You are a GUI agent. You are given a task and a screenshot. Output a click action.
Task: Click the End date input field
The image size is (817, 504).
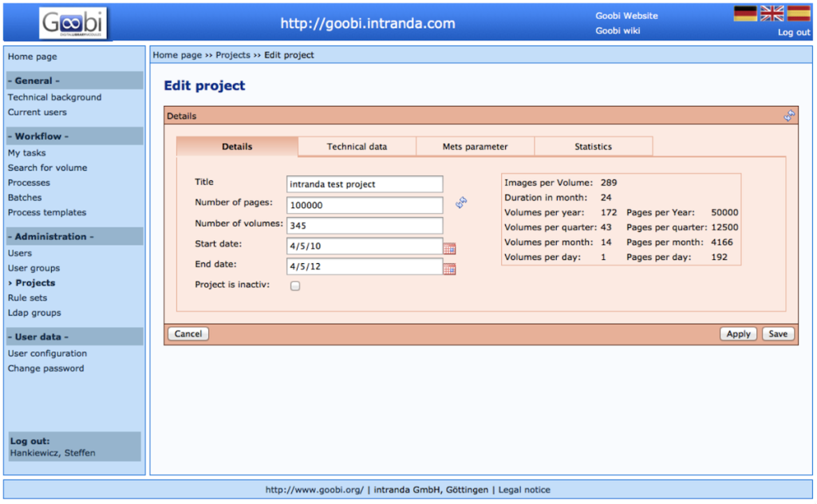coord(365,266)
